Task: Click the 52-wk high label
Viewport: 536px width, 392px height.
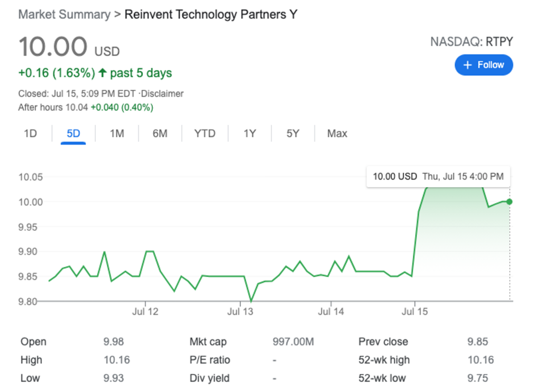Action: coord(384,360)
